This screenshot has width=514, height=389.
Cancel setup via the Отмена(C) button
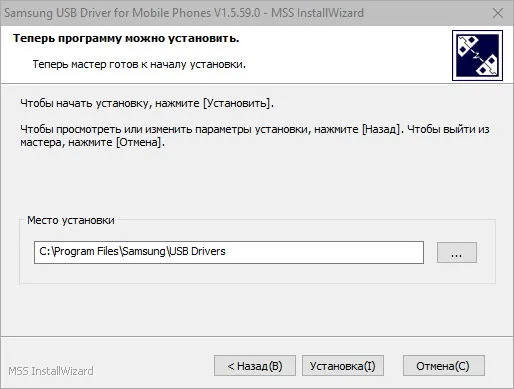444,366
